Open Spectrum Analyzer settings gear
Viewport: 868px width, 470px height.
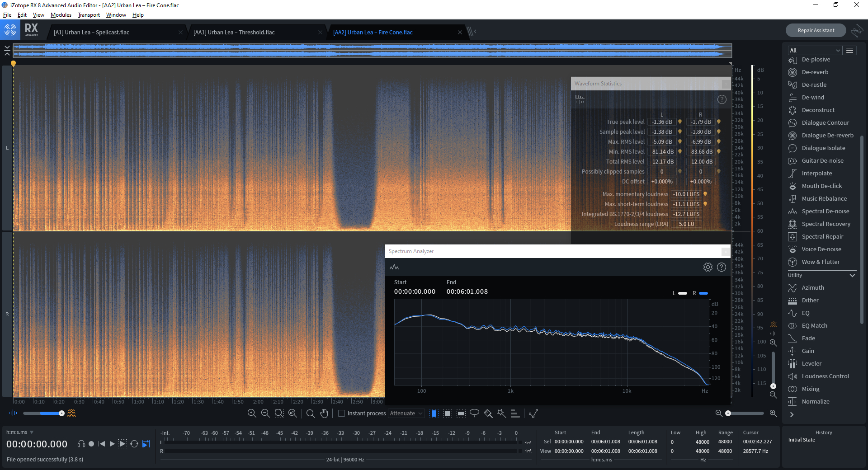point(708,267)
